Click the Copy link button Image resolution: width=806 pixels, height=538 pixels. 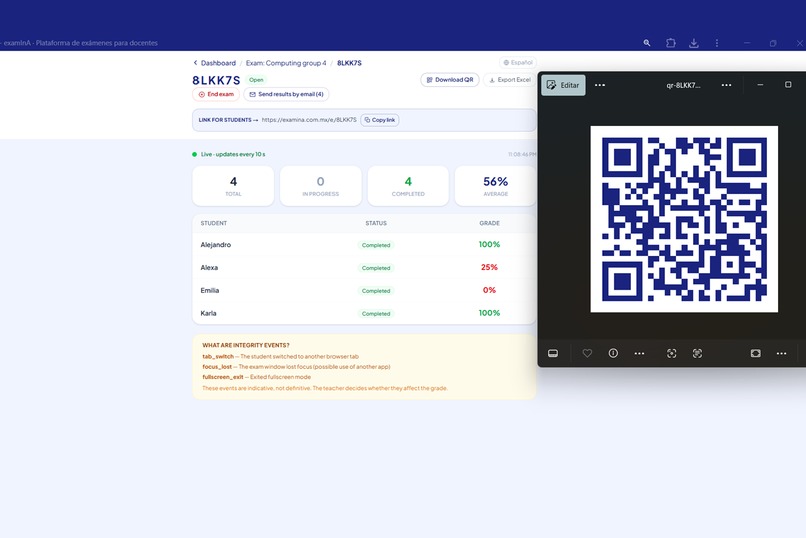[x=380, y=120]
